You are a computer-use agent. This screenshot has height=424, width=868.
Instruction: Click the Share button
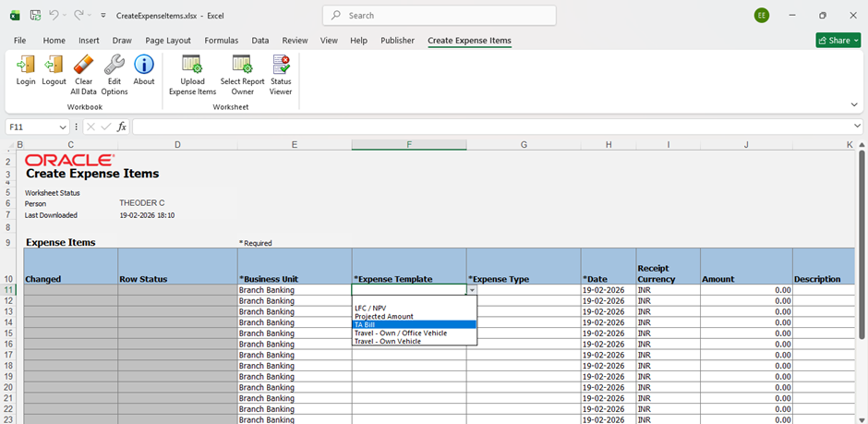click(838, 40)
